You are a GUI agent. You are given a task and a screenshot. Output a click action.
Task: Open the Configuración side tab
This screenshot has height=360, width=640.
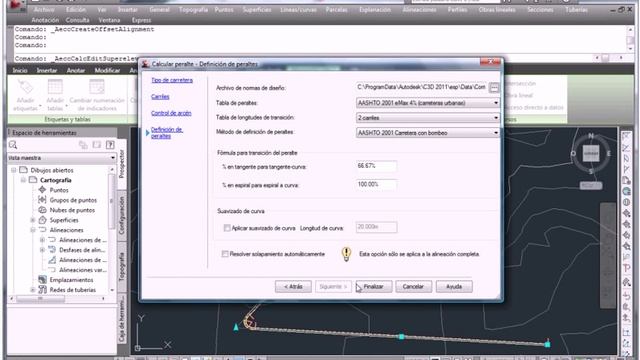[122, 215]
